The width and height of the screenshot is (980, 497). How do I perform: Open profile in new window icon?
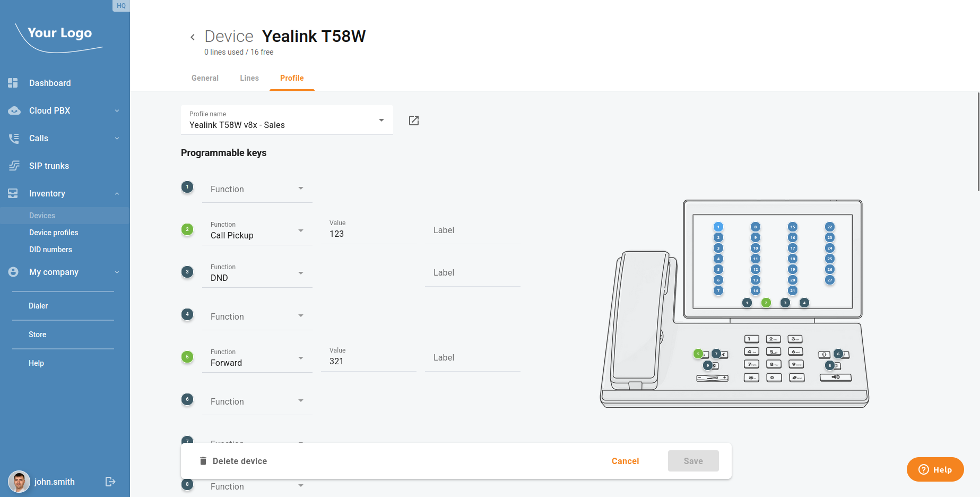point(414,121)
